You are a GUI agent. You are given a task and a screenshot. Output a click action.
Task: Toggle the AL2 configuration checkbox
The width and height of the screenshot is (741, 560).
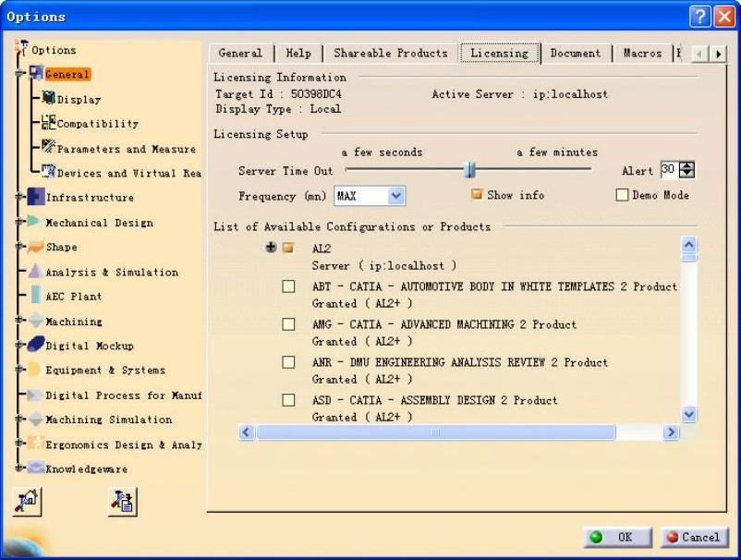coord(288,248)
